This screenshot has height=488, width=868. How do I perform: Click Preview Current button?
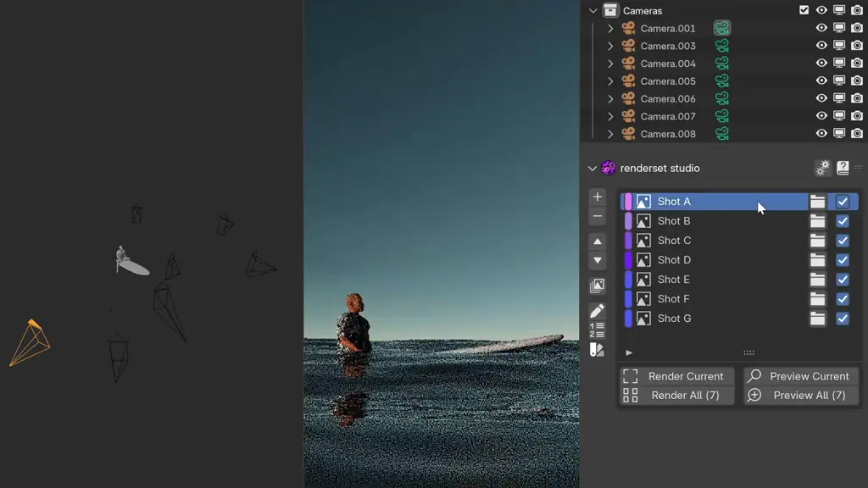(x=800, y=376)
